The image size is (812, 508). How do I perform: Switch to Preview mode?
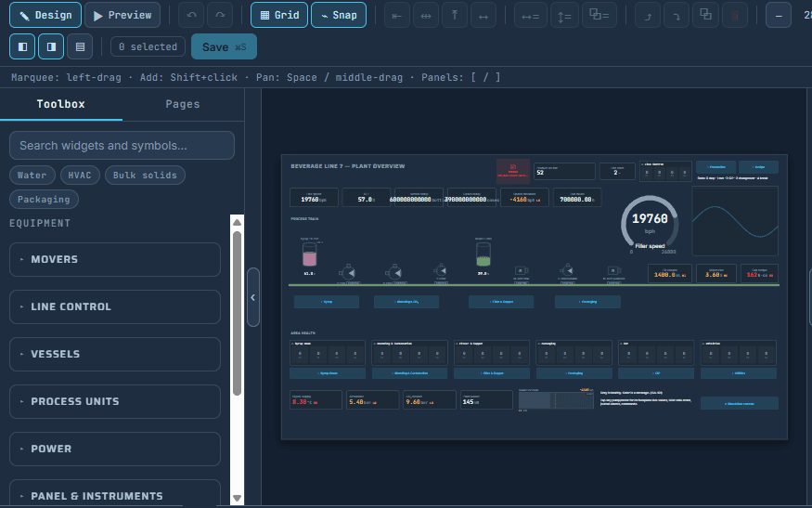point(122,15)
